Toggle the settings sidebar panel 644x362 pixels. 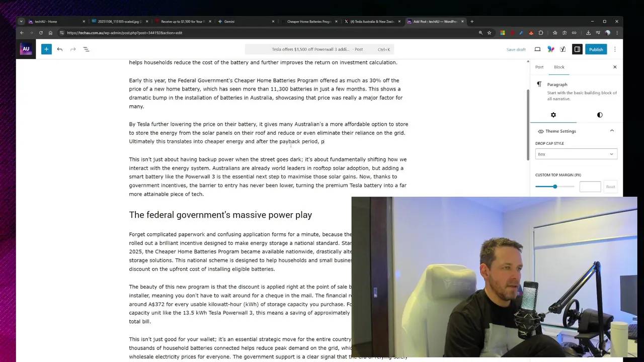[x=577, y=49]
